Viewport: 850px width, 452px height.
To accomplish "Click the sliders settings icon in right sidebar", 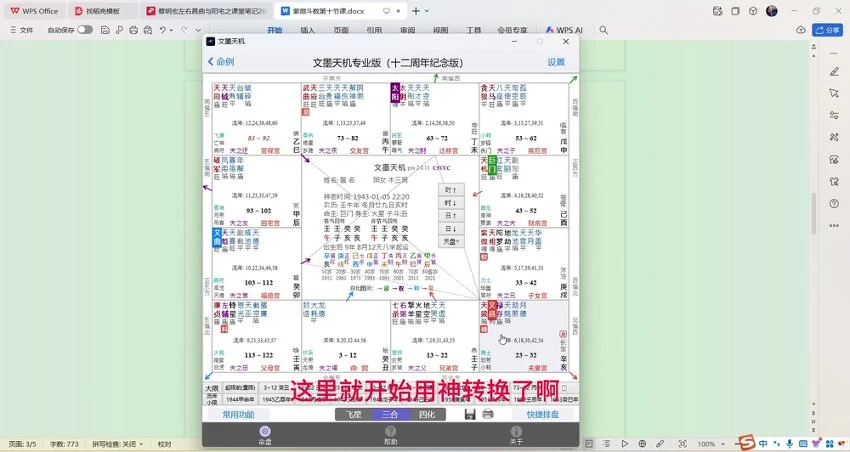I will coord(834,115).
